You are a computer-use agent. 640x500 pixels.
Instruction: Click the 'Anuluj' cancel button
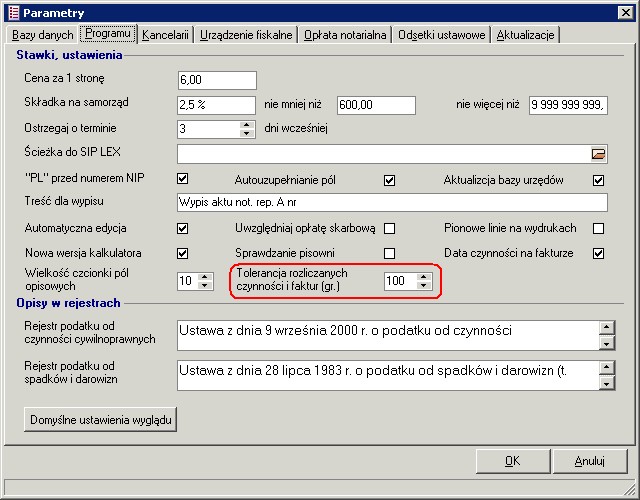[589, 461]
